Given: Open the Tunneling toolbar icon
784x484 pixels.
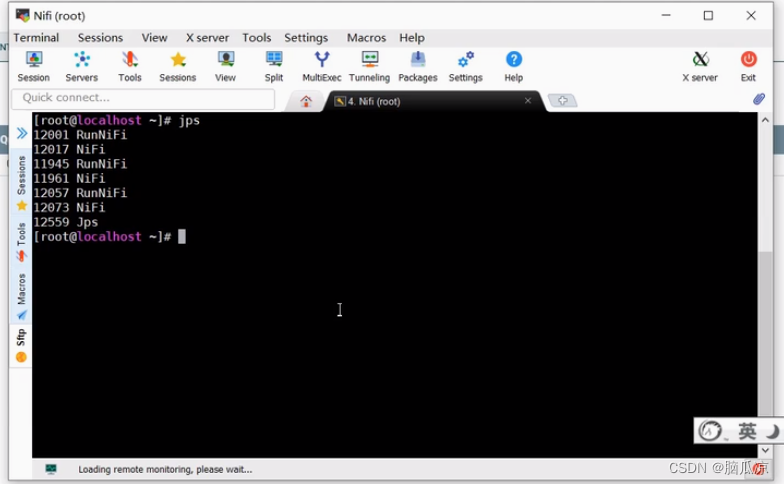Looking at the screenshot, I should pyautogui.click(x=370, y=66).
